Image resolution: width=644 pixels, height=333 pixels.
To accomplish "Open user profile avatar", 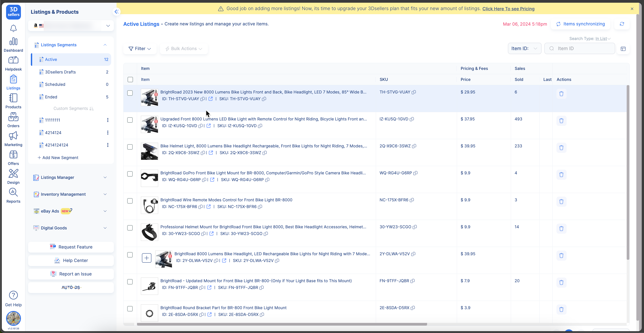I will click(13, 319).
